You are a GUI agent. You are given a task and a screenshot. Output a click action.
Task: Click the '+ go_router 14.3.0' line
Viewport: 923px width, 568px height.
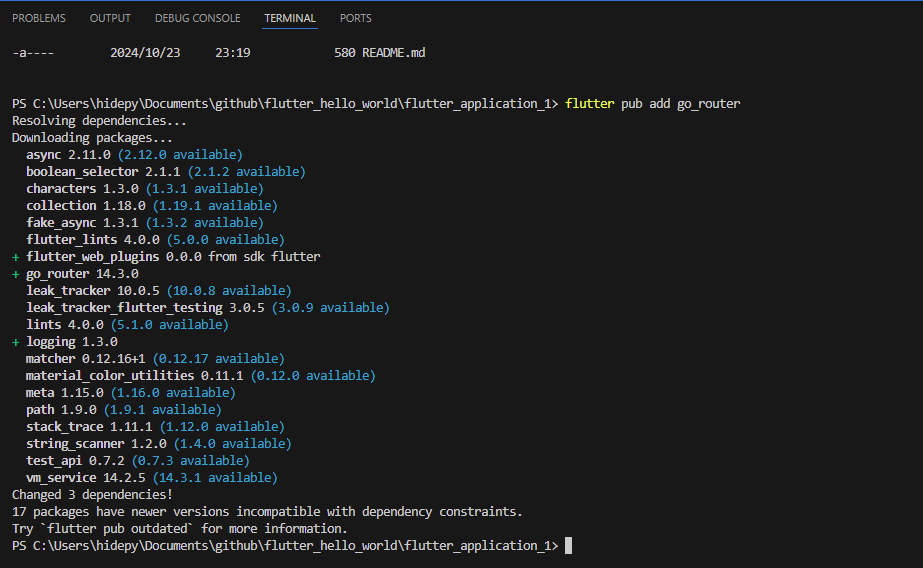tap(75, 274)
